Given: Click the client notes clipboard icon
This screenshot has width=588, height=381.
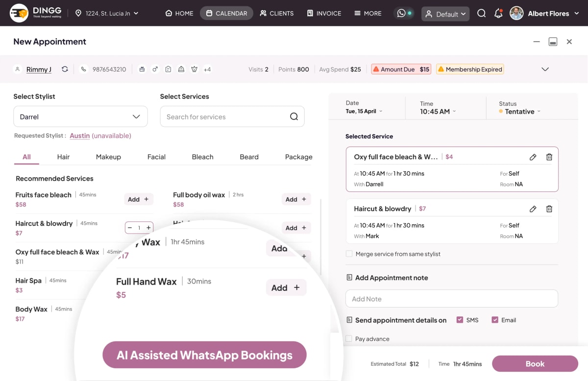Looking at the screenshot, I should (168, 70).
